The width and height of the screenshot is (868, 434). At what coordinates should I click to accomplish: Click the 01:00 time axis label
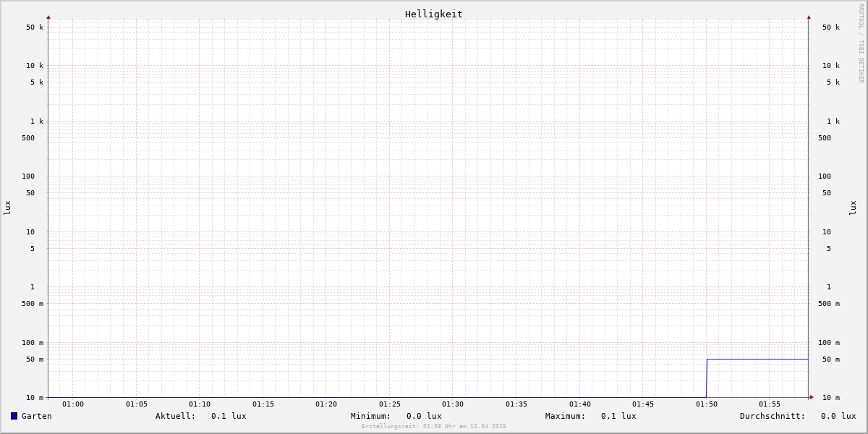coord(73,404)
